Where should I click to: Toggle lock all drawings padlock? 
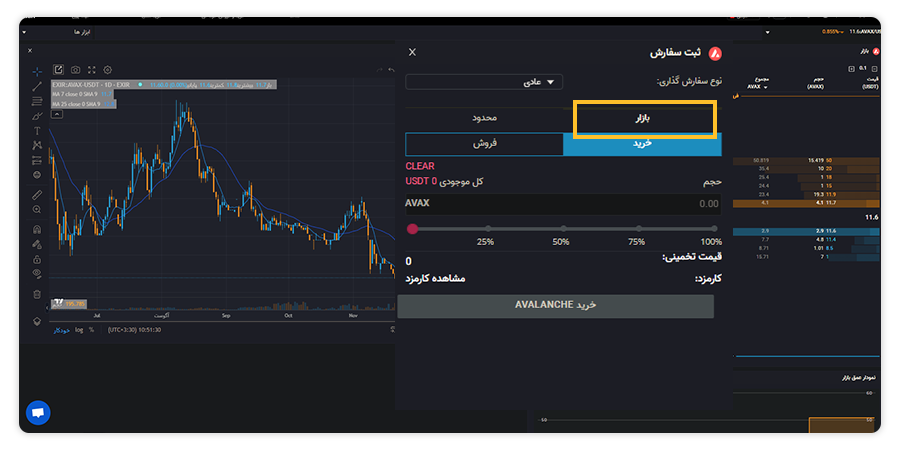[x=37, y=259]
